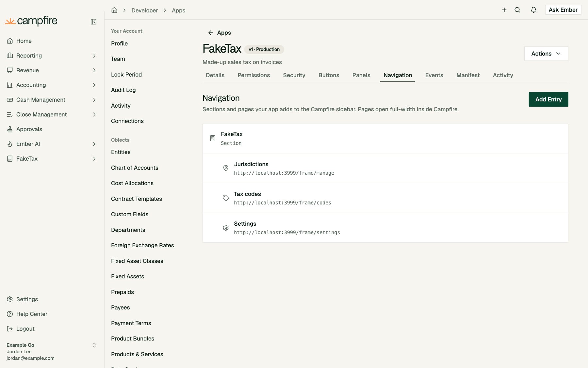This screenshot has height=368, width=588.
Task: Open search with the magnifier icon
Action: (x=517, y=10)
